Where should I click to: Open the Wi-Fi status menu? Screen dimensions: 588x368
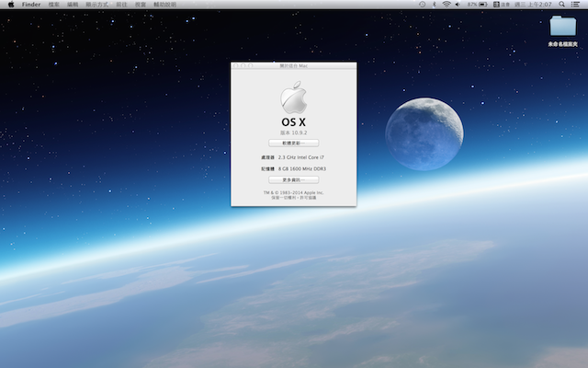tap(447, 5)
